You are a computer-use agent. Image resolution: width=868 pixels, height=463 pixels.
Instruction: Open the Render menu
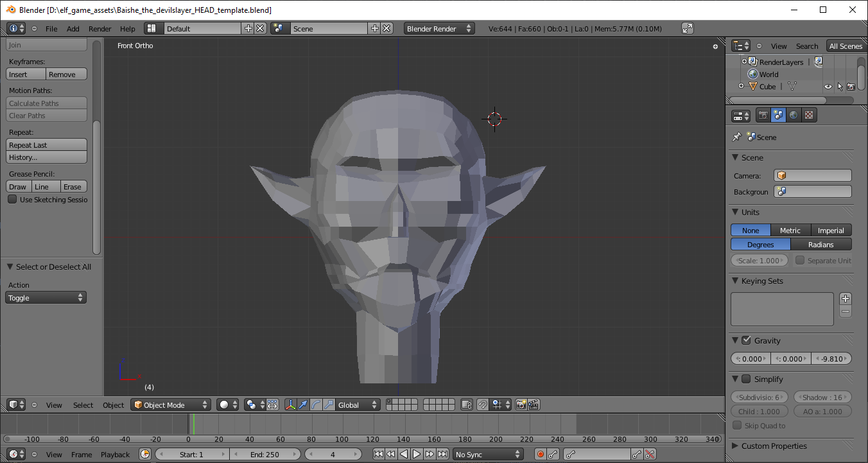100,29
